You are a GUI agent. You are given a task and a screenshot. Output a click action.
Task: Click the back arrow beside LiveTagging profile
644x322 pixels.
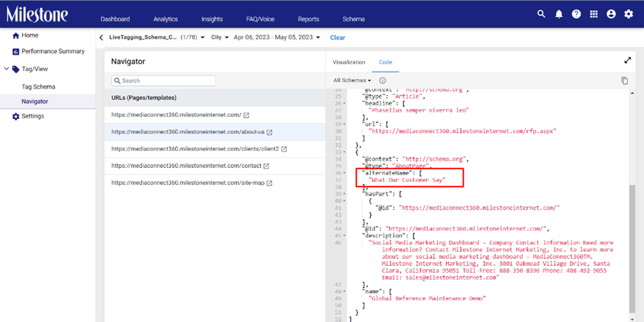101,37
